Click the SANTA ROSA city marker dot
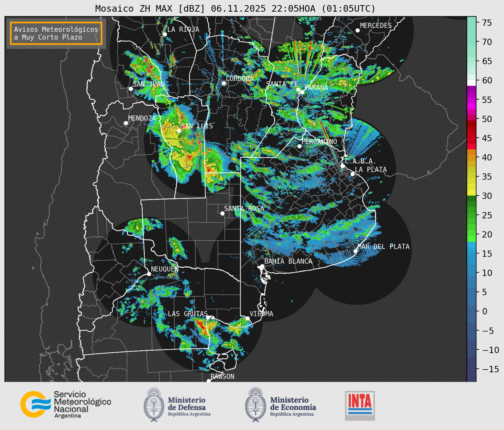Image resolution: width=504 pixels, height=430 pixels. pyautogui.click(x=222, y=214)
